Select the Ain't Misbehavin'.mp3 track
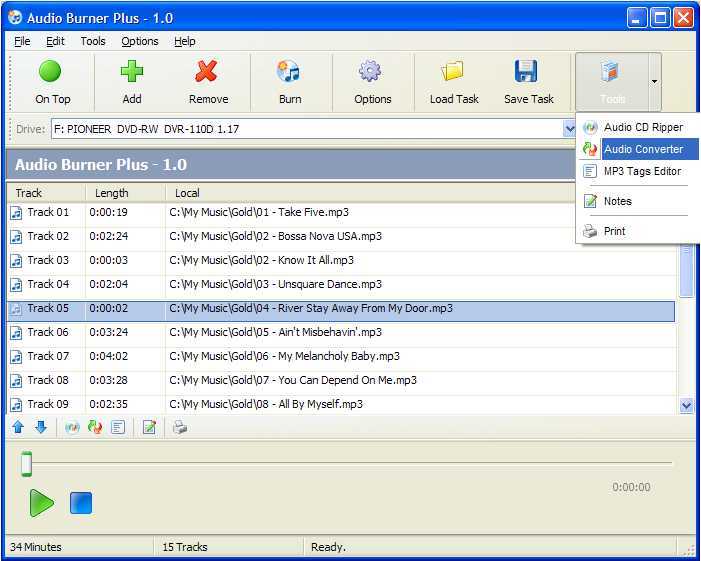 coord(275,333)
